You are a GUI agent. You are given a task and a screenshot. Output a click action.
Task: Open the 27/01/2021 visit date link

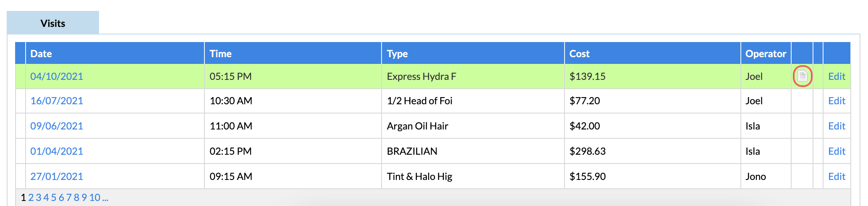57,177
